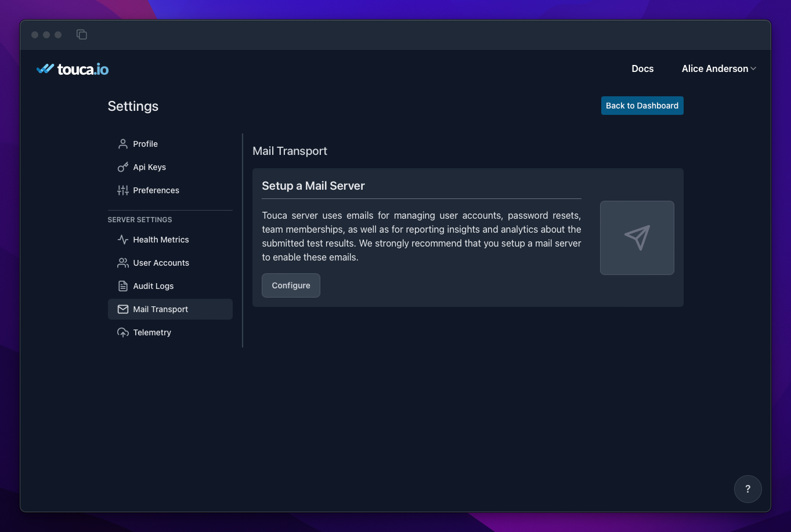Select Audit Logs in sidebar
The width and height of the screenshot is (791, 532).
pyautogui.click(x=170, y=286)
